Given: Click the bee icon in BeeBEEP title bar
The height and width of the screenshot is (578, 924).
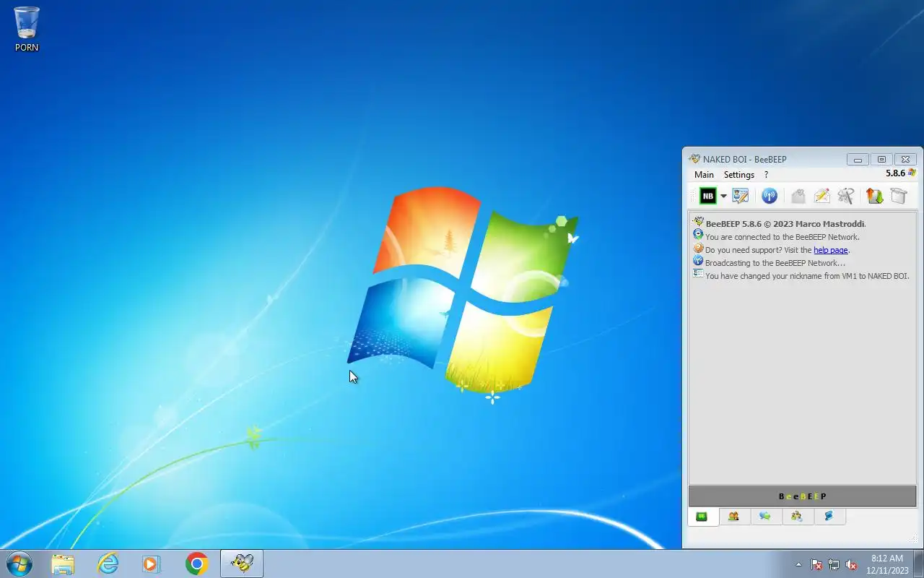Looking at the screenshot, I should (694, 159).
